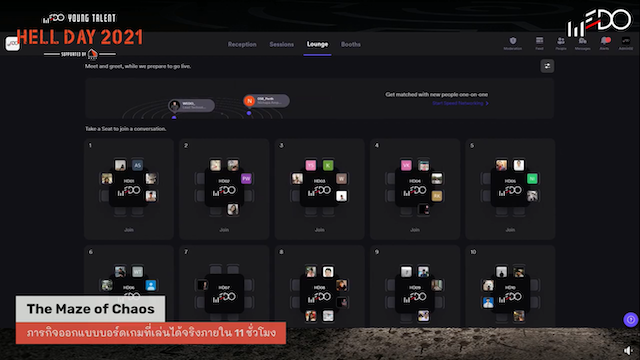Switch to the Sessions tab

(x=282, y=44)
